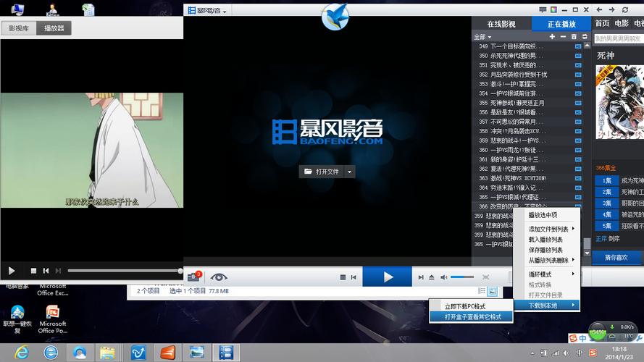Switch to the 正在播放 tab

point(561,24)
